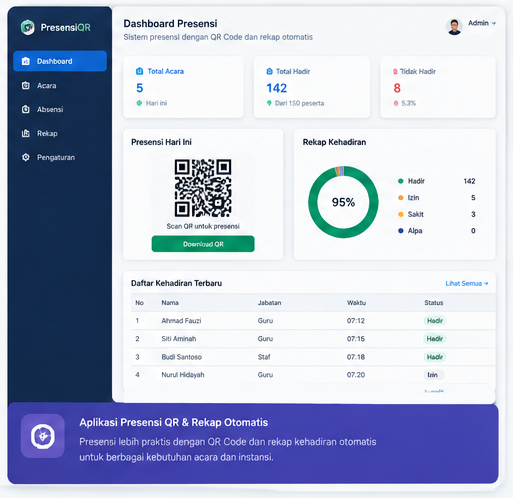Open the Acara sidebar menu

tap(47, 86)
